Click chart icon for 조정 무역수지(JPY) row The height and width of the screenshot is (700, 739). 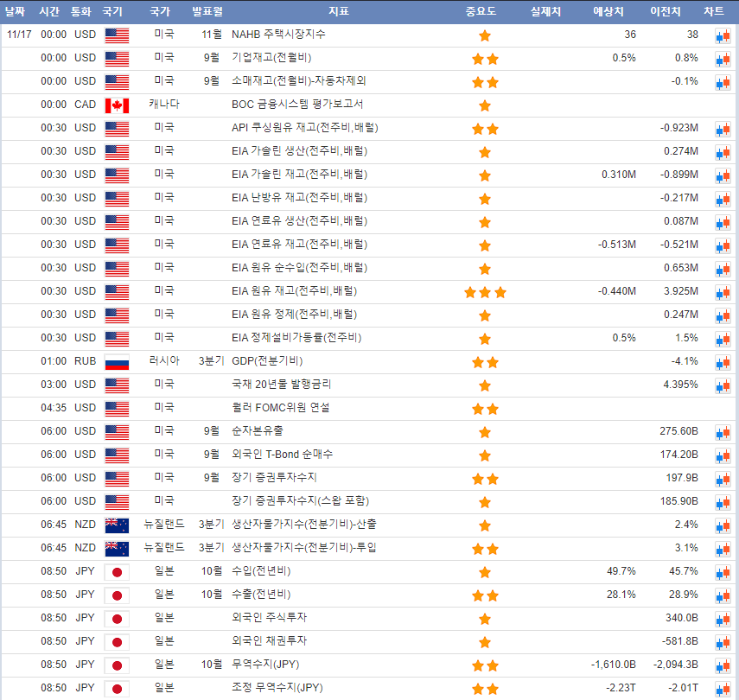pos(722,689)
